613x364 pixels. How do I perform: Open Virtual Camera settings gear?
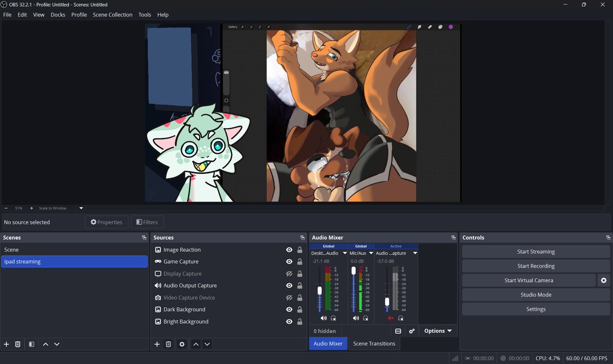click(604, 280)
